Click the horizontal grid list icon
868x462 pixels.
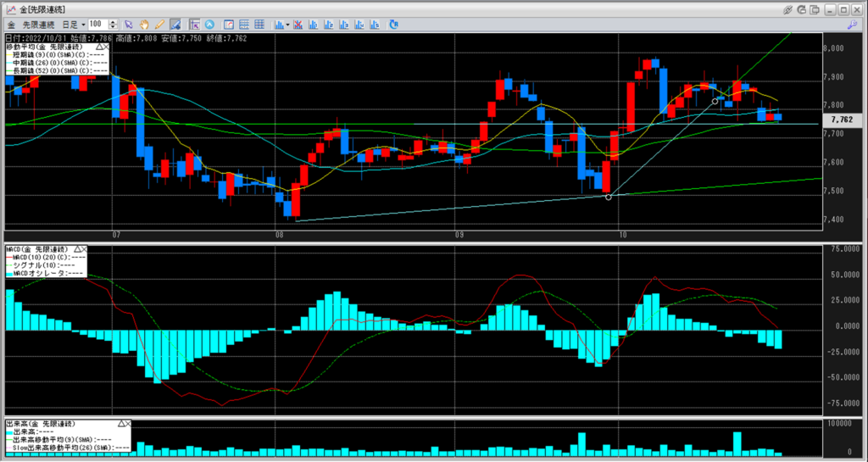pos(243,25)
